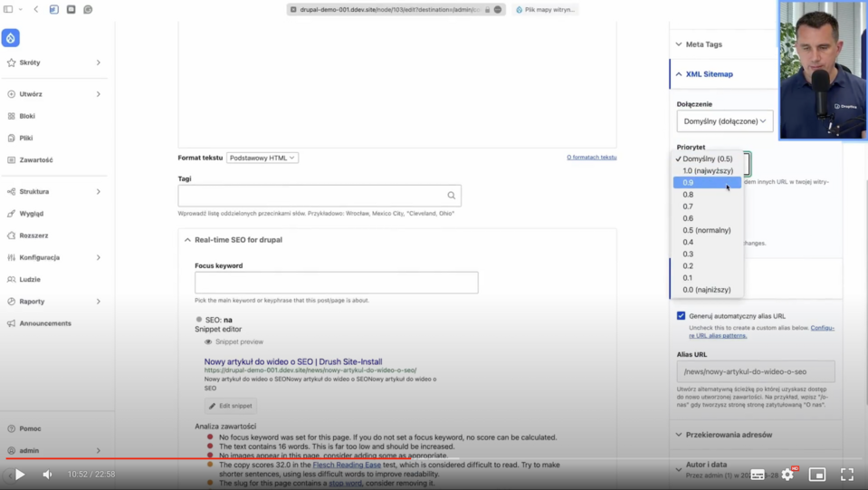This screenshot has width=868, height=490.
Task: Click the Struktura hierarchy icon
Action: pyautogui.click(x=11, y=192)
